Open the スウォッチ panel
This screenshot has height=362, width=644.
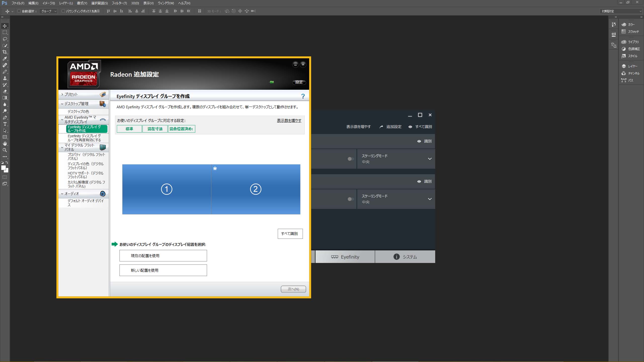click(631, 32)
